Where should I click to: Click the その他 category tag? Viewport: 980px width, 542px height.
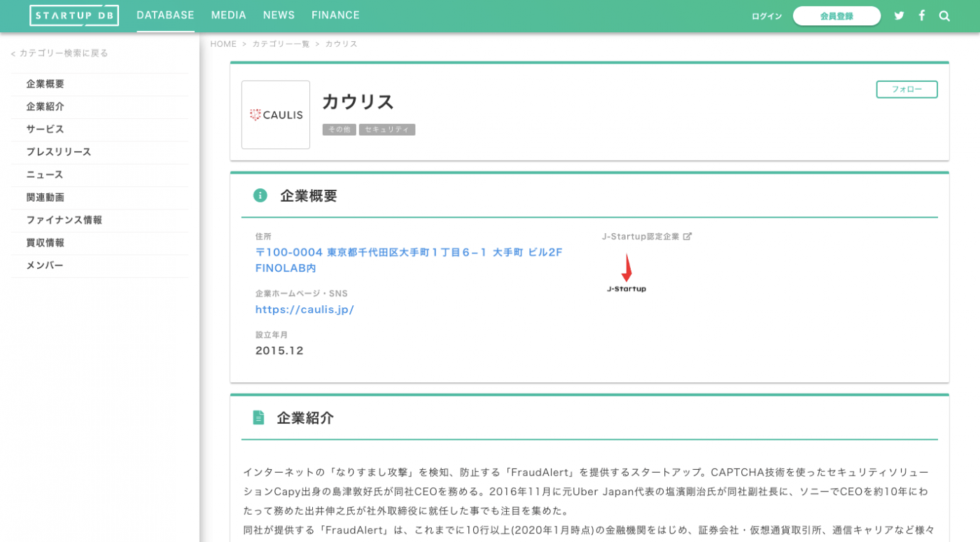pos(339,130)
